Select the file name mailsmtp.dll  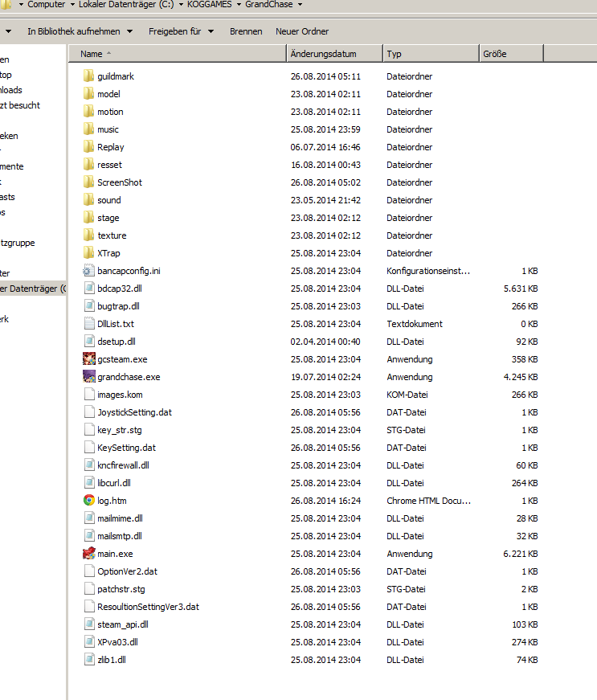click(x=120, y=536)
